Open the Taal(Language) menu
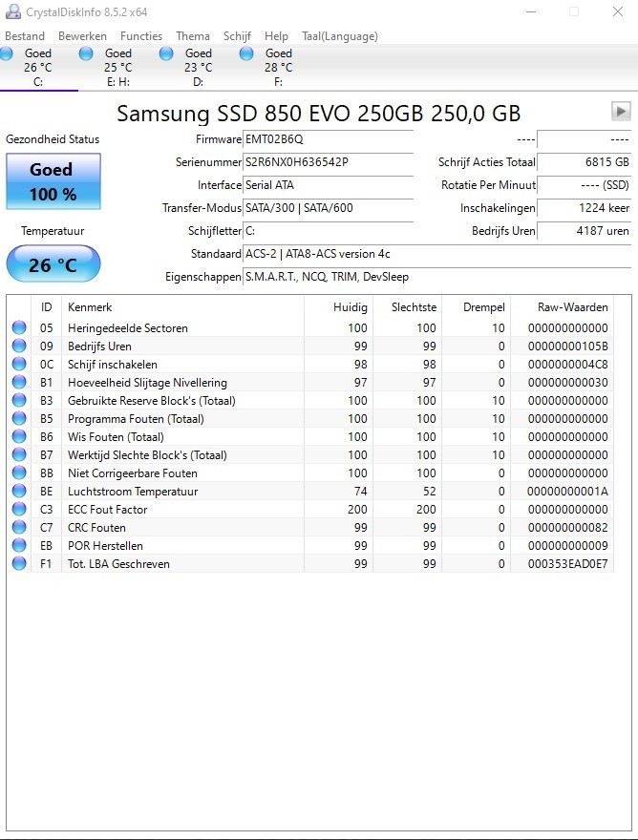The width and height of the screenshot is (638, 840). [340, 36]
